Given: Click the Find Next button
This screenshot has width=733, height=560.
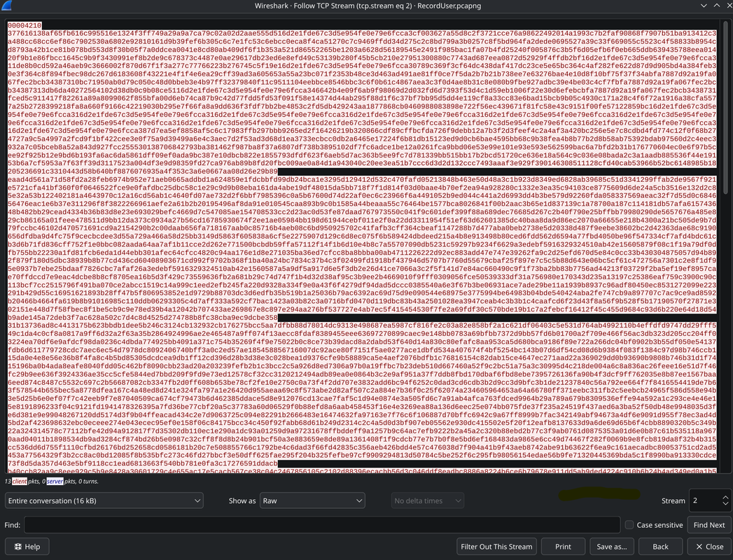Looking at the screenshot, I should [x=709, y=525].
